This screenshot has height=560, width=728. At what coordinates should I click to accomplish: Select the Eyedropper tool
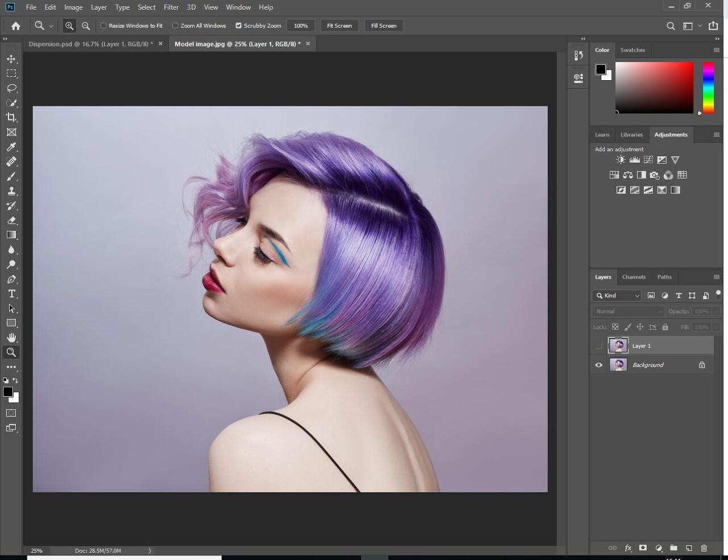11,147
